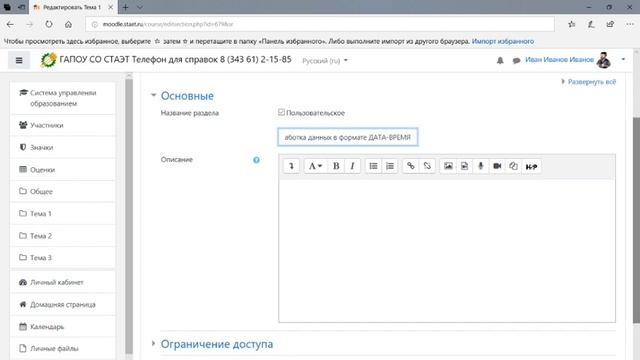Click the section name input field

click(348, 137)
